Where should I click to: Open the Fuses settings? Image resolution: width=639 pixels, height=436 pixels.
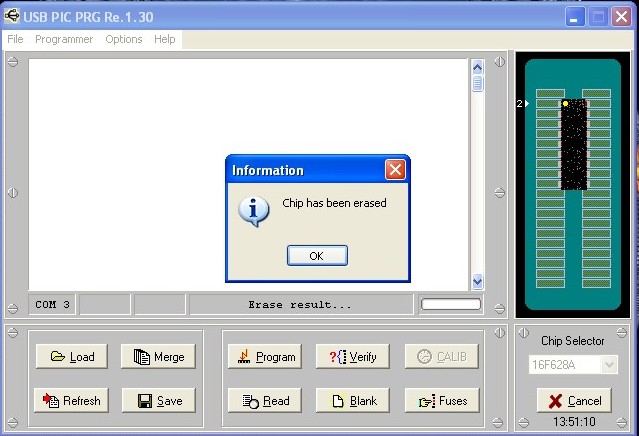pos(441,401)
